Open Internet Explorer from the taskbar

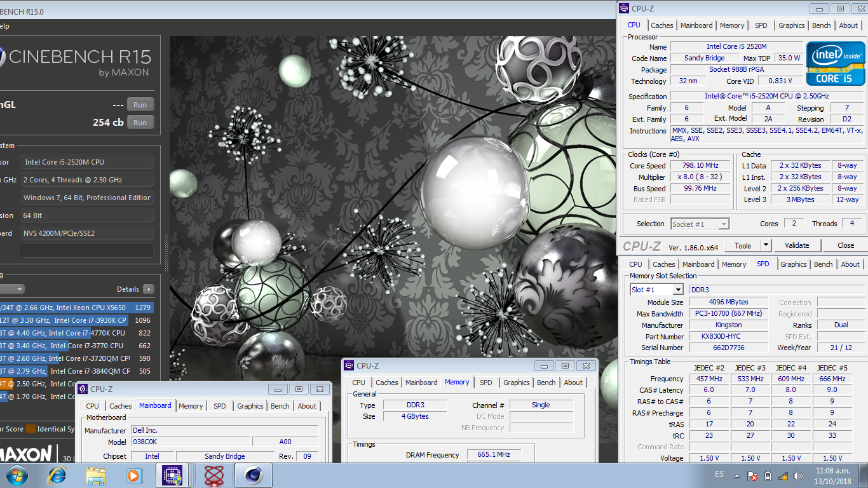(x=58, y=475)
